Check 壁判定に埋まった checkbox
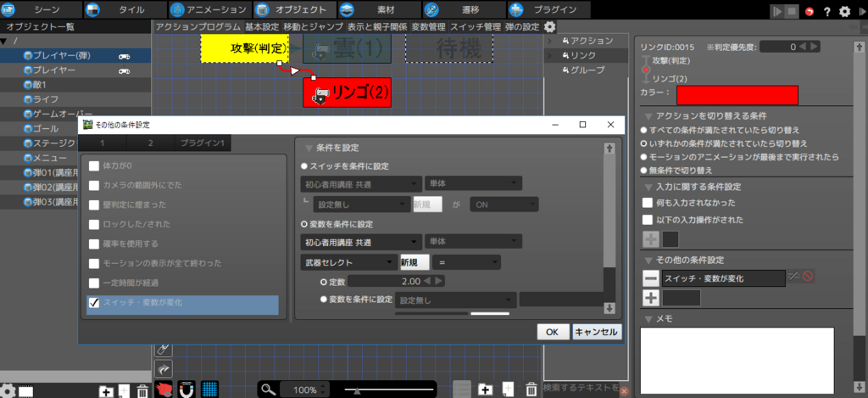This screenshot has height=398, width=868. [94, 205]
